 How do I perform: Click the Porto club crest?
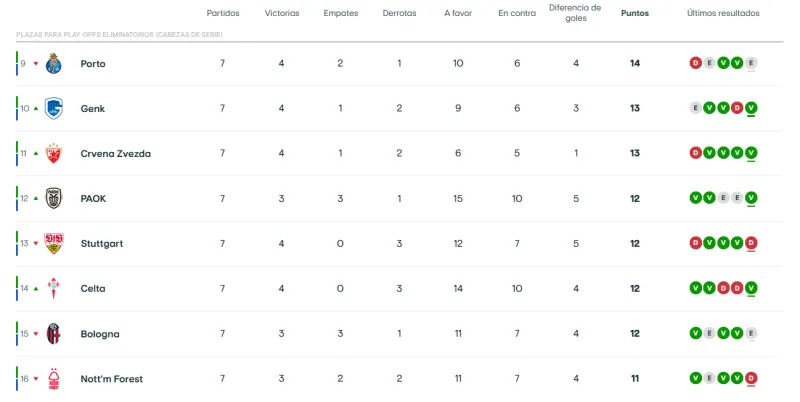(x=54, y=63)
